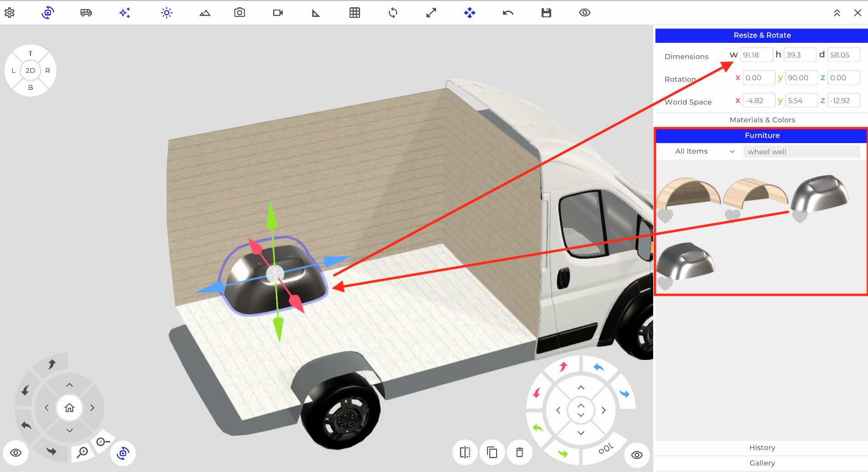This screenshot has height=472, width=868.
Task: Switch to 2D view button
Action: point(30,71)
